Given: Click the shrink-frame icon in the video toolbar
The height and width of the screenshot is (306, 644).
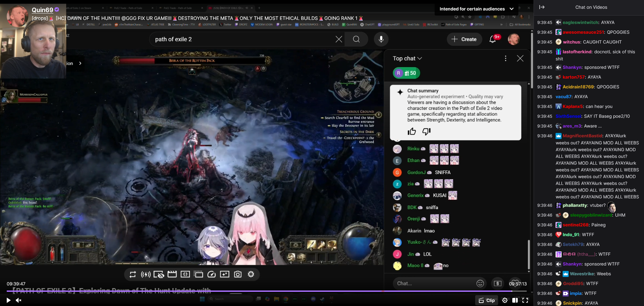Looking at the screenshot, I should [x=185, y=274].
